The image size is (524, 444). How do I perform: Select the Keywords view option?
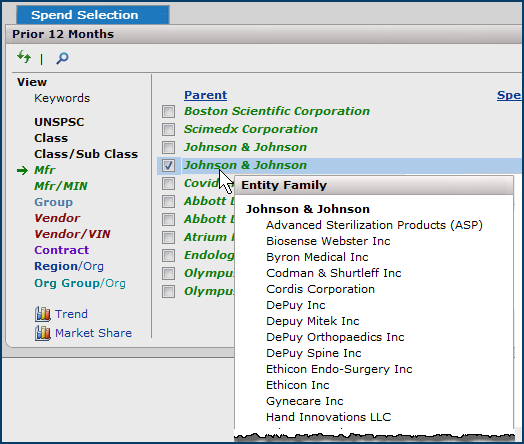tap(62, 98)
